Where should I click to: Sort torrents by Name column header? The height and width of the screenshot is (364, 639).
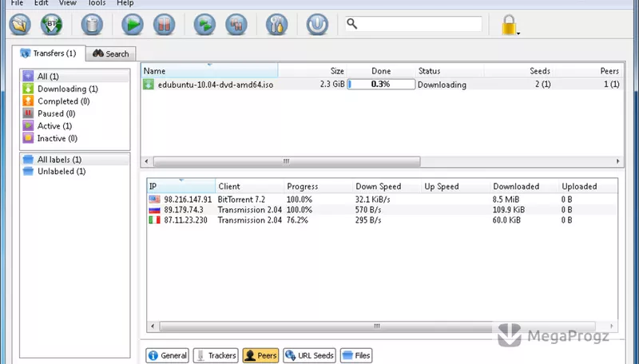[209, 71]
